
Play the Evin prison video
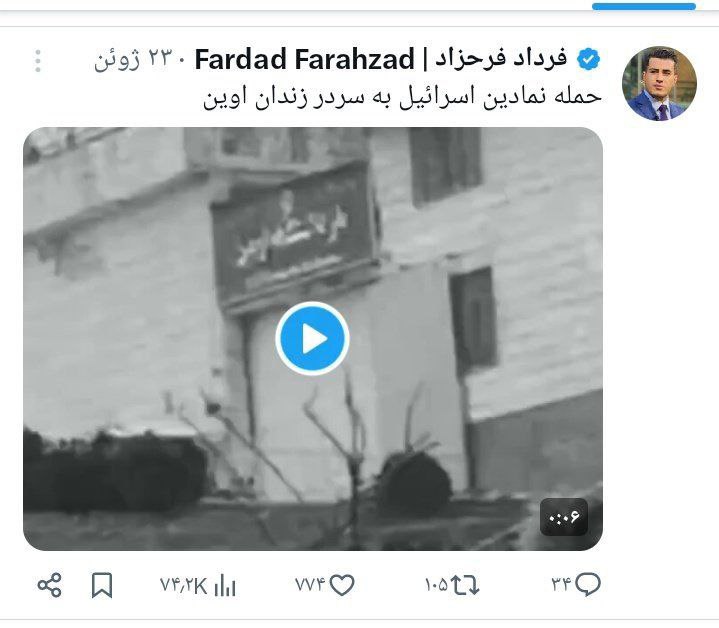[x=312, y=338]
